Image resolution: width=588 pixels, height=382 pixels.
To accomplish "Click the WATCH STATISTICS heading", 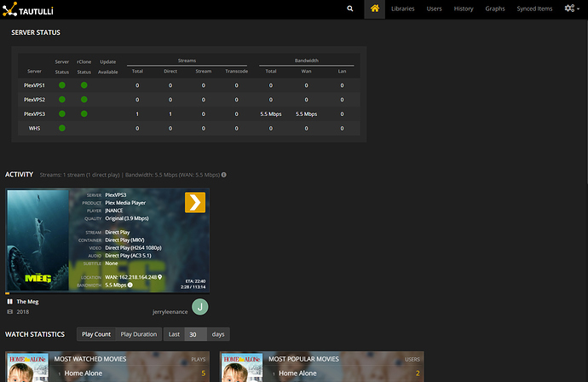I will (35, 334).
